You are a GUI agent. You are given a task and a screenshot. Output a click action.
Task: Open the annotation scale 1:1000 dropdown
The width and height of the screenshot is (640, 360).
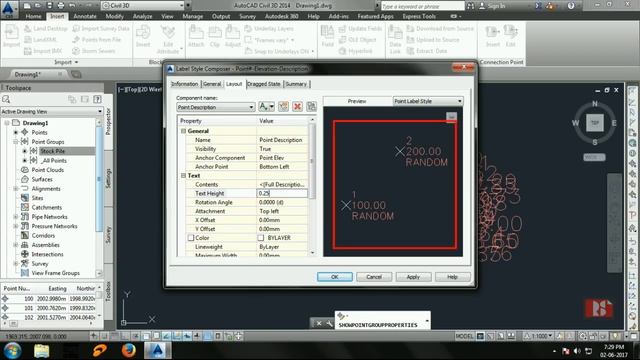[550, 336]
